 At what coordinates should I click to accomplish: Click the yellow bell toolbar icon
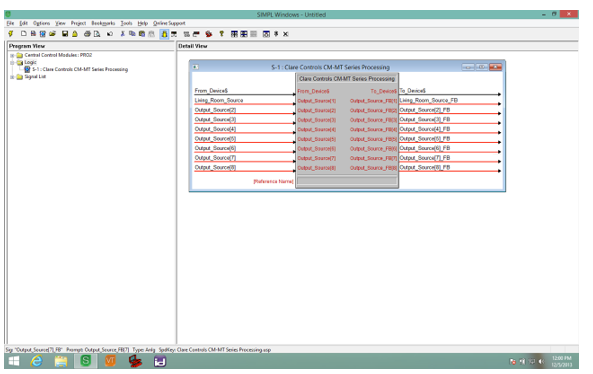pos(75,34)
